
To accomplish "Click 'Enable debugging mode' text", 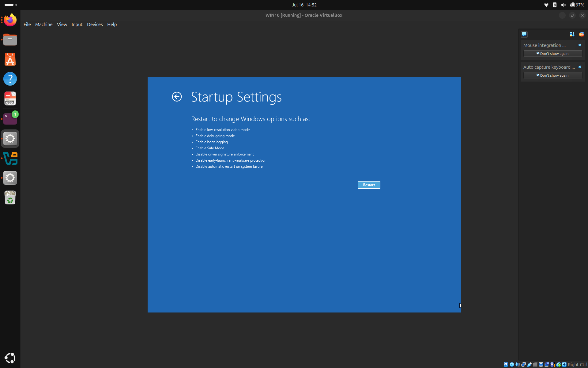I will pyautogui.click(x=215, y=136).
